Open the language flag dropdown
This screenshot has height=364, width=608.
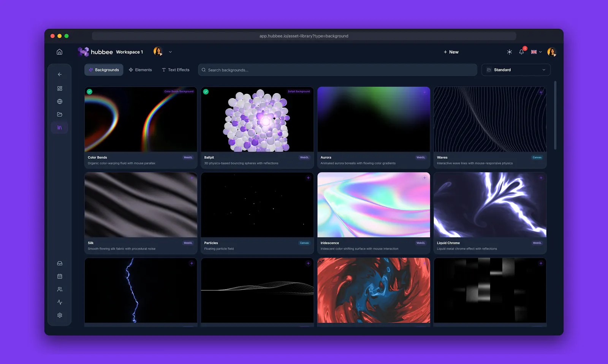536,52
